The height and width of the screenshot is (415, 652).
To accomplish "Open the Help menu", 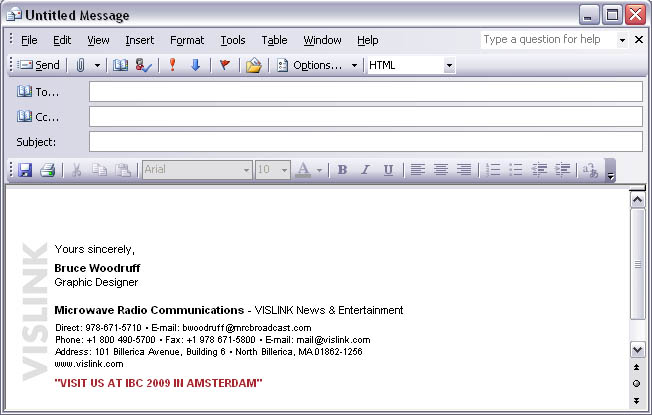I will coord(368,40).
